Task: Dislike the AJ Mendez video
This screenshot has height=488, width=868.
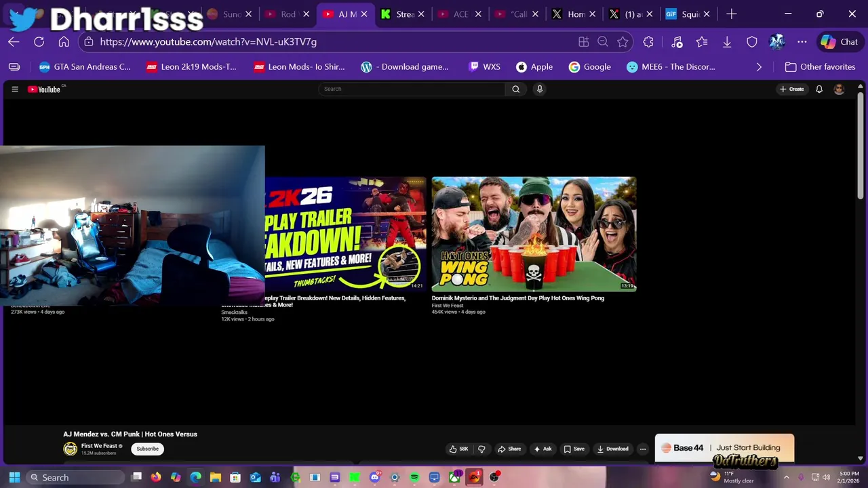Action: click(x=481, y=449)
